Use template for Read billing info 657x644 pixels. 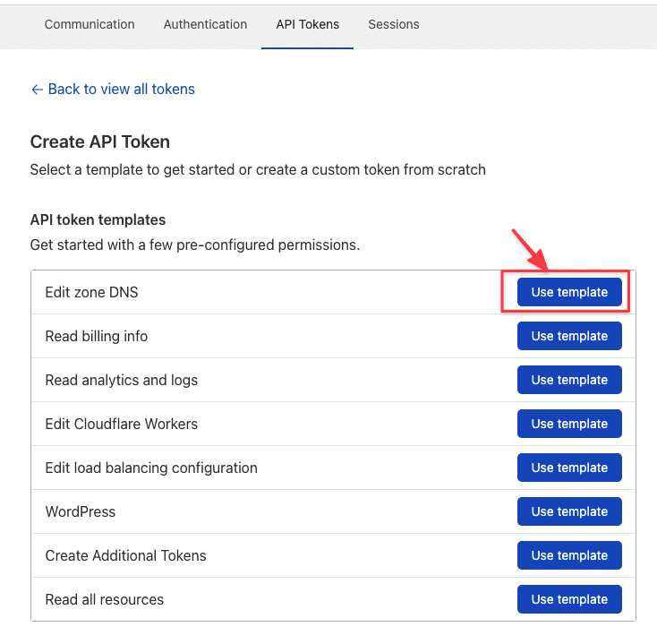[x=569, y=336]
